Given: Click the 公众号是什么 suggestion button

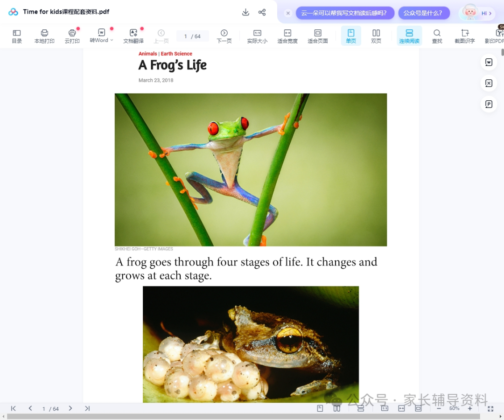Looking at the screenshot, I should coord(424,13).
